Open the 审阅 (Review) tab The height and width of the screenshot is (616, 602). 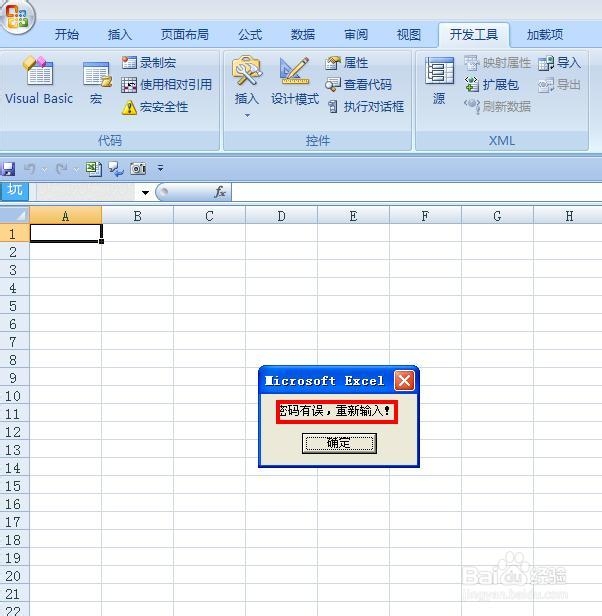[356, 35]
